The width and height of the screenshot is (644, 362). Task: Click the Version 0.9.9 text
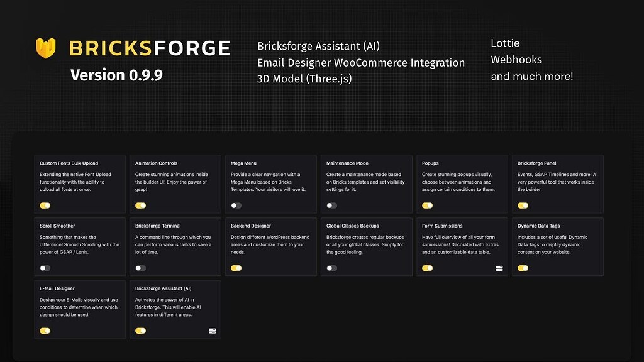pos(116,75)
